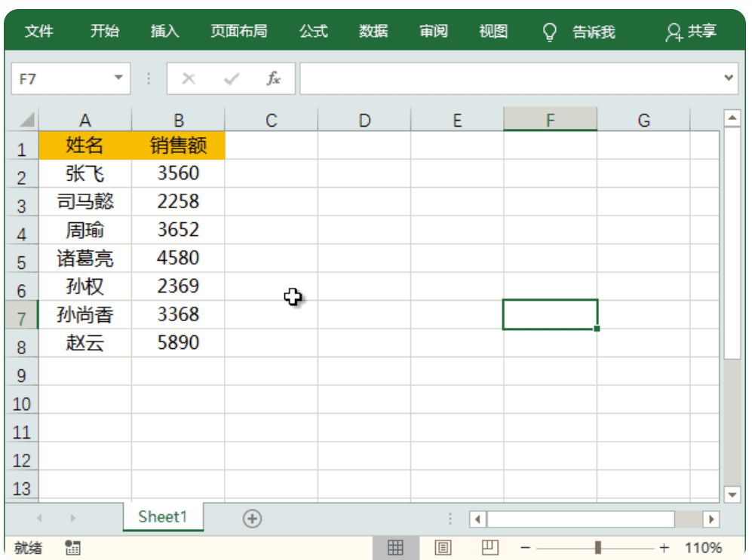
Task: Click cell containing 司马懿
Action: 85,202
